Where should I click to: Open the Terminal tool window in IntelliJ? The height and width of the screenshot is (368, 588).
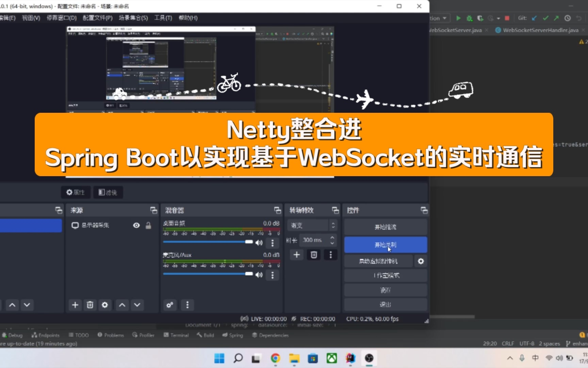pos(176,335)
